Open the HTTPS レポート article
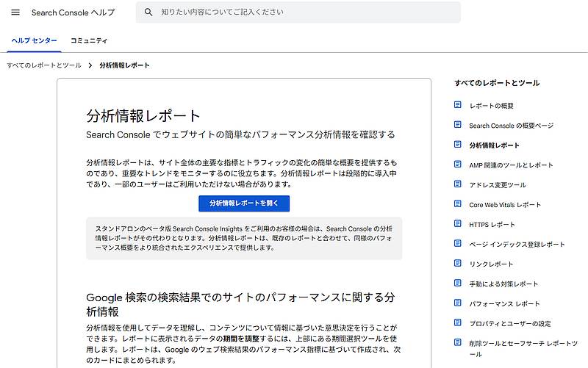 492,225
